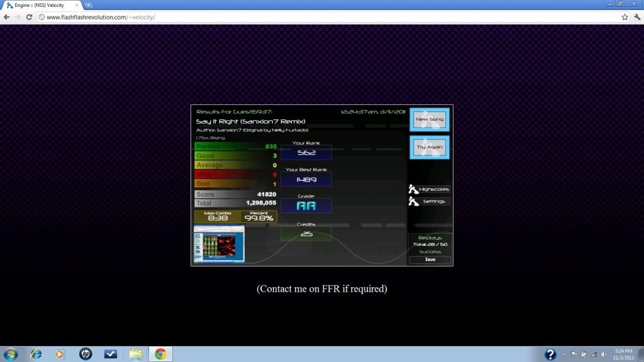Go back to the previous page
Image resolution: width=644 pixels, height=362 pixels.
pos(7,17)
